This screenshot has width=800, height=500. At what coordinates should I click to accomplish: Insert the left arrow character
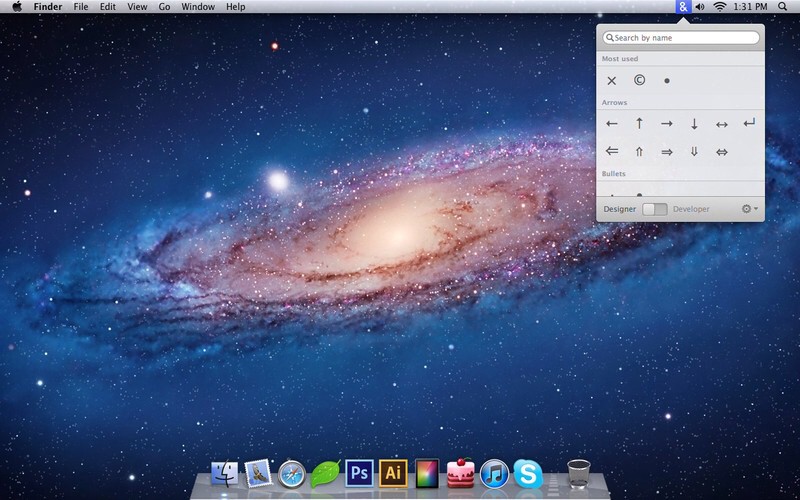click(x=612, y=124)
